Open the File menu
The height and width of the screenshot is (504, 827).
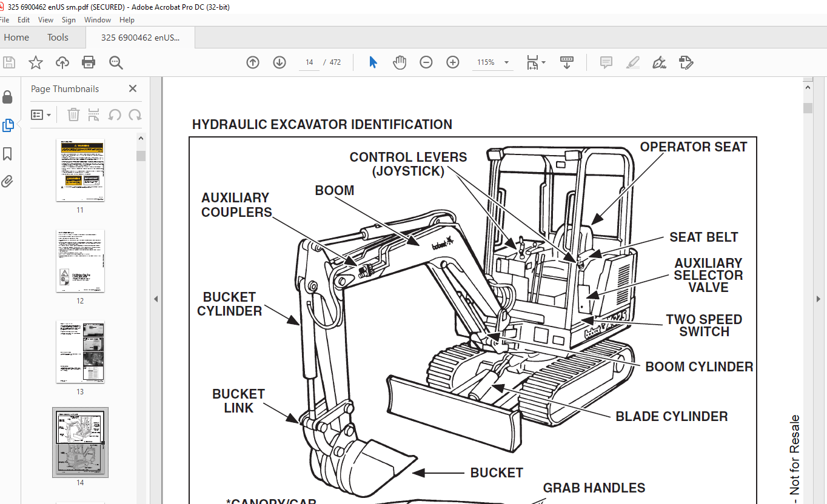5,20
